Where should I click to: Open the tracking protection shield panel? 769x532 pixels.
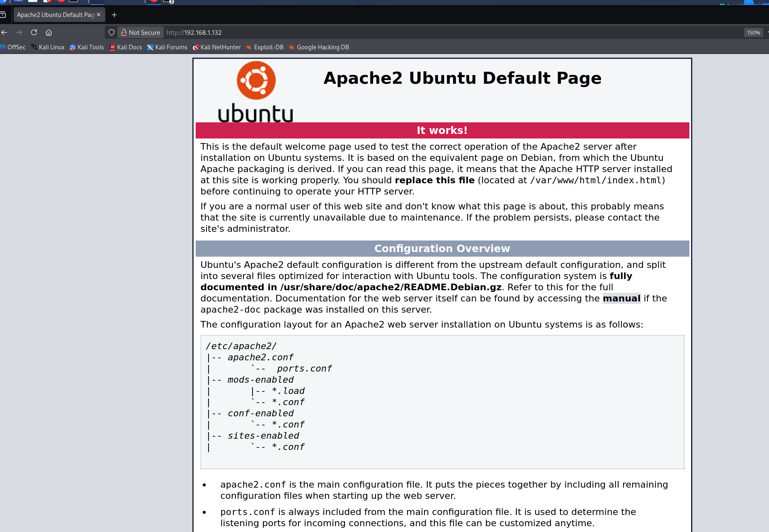coord(112,32)
